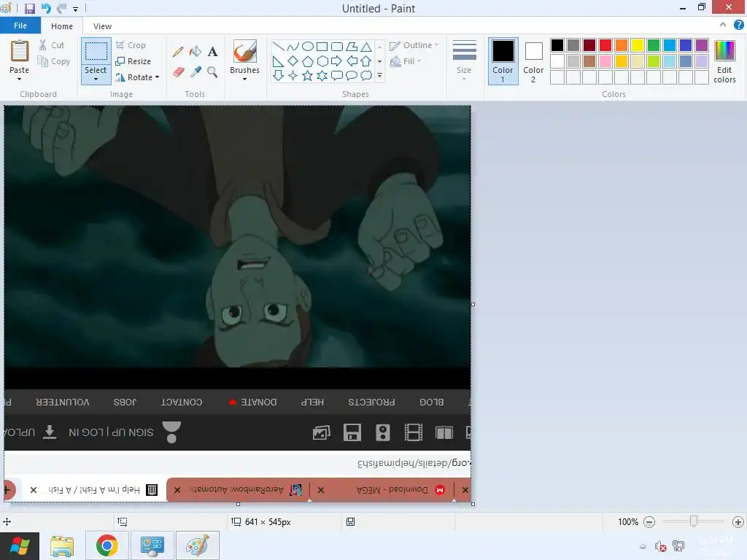Viewport: 747px width, 560px height.
Task: Switch to the View tab
Action: [x=102, y=26]
